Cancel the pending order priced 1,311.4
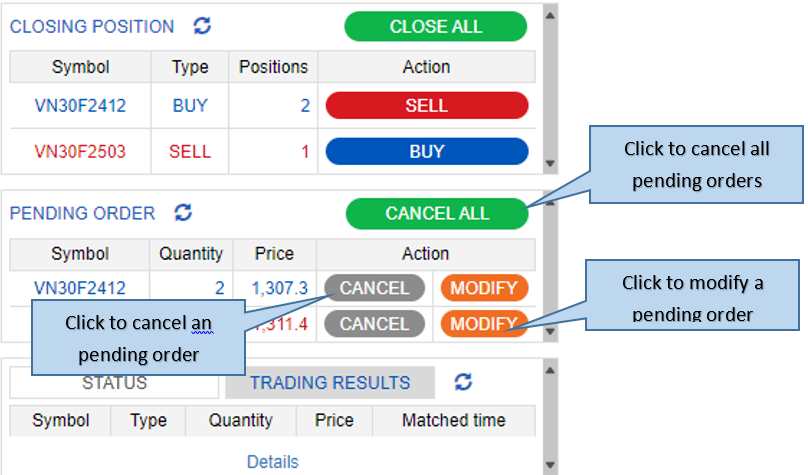Image resolution: width=808 pixels, height=475 pixels. [374, 324]
